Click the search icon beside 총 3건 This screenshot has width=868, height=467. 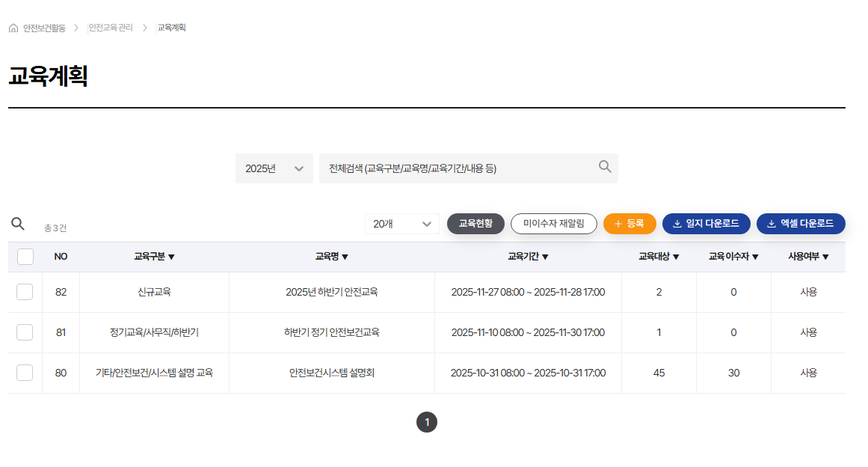18,224
